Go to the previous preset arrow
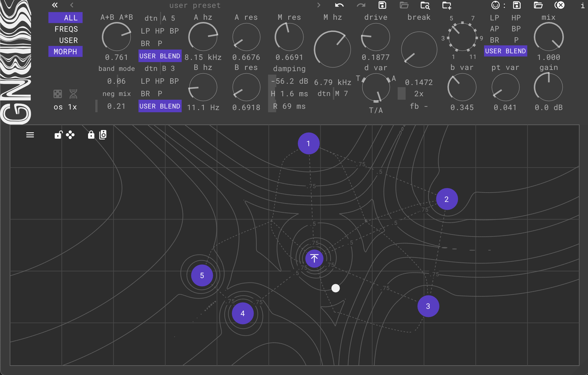This screenshot has width=588, height=375. pyautogui.click(x=72, y=5)
